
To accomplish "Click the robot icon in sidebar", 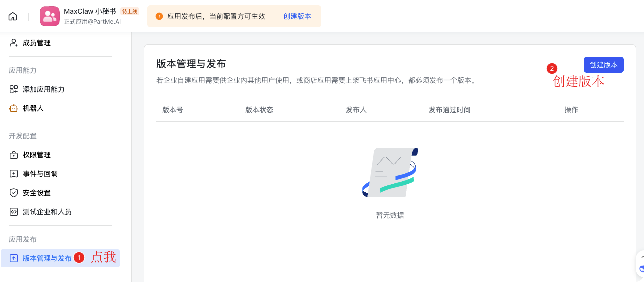I will click(x=14, y=108).
